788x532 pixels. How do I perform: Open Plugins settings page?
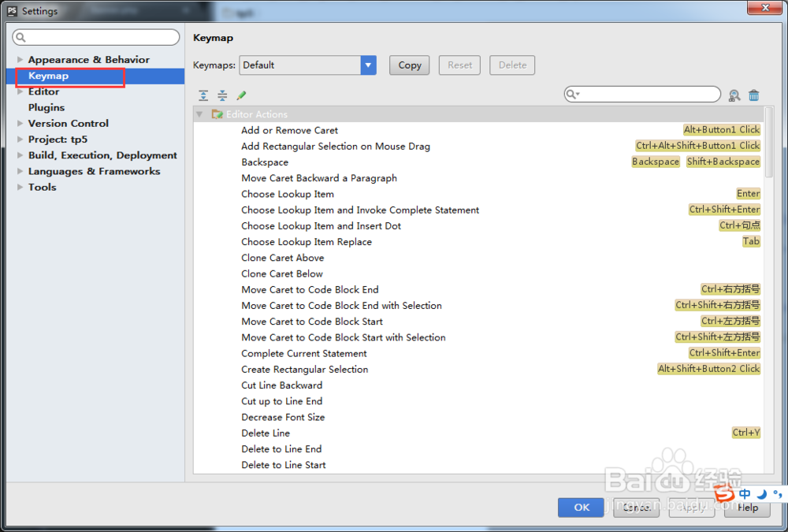tap(46, 108)
